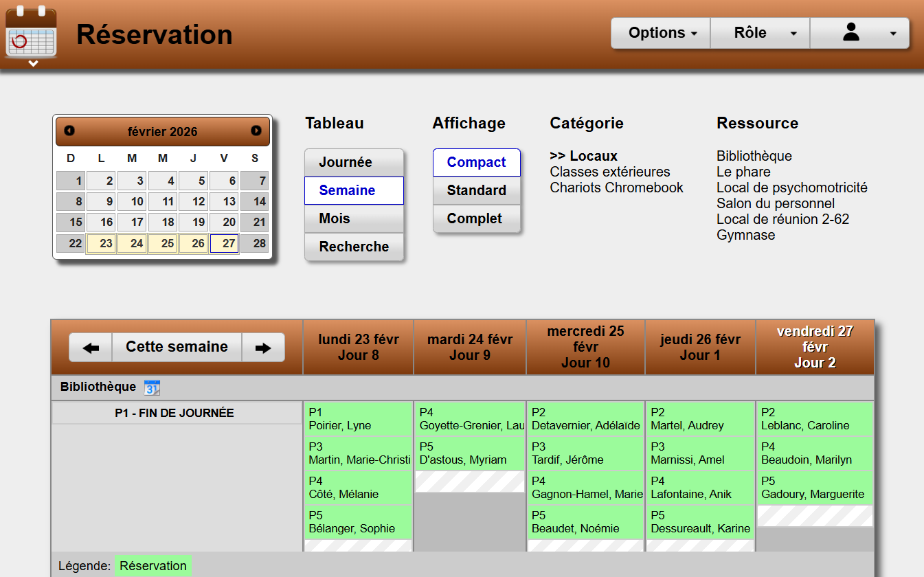Open the Rôle dropdown menu
The height and width of the screenshot is (577, 924).
click(760, 33)
